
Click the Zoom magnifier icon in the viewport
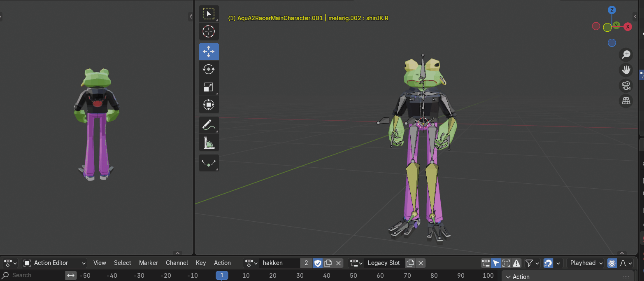coord(626,54)
